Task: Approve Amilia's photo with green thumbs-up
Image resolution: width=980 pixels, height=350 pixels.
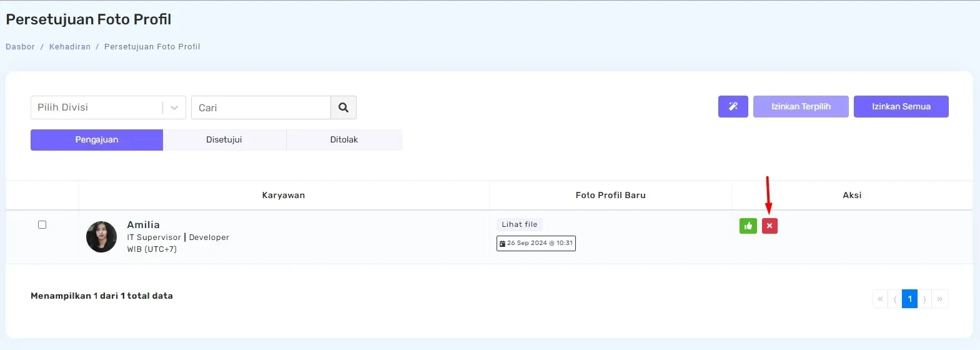Action: (x=748, y=226)
